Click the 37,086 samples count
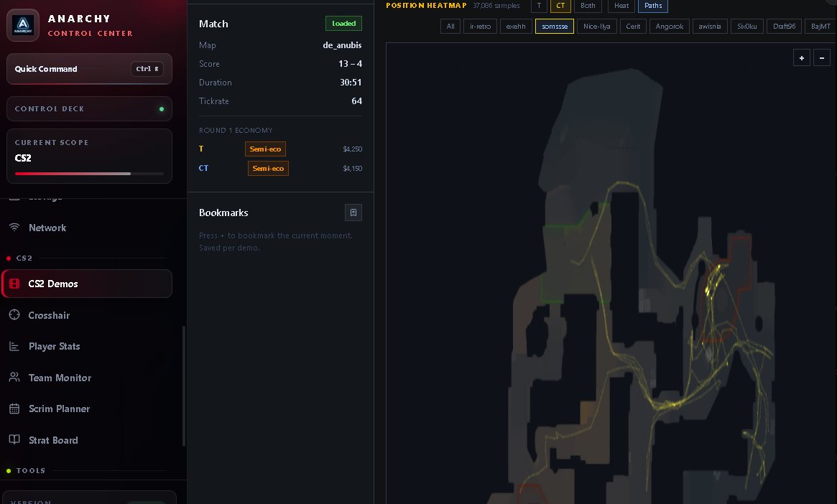The height and width of the screenshot is (504, 837). pyautogui.click(x=496, y=5)
